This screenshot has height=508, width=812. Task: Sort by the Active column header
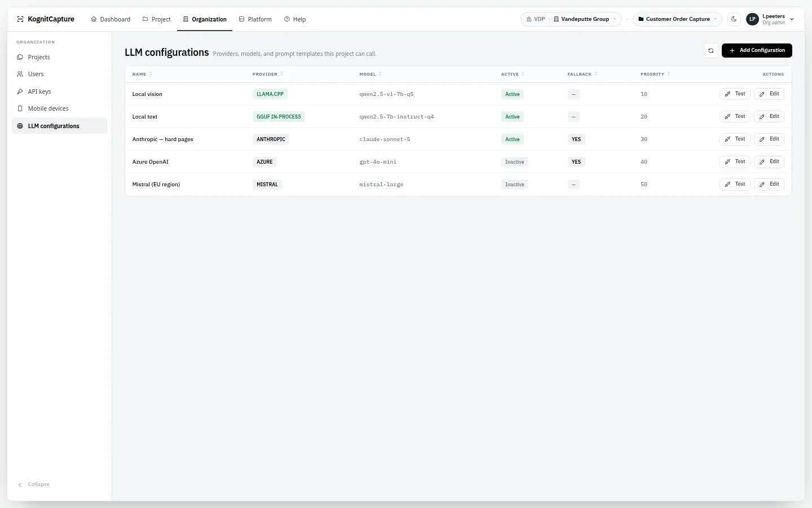(x=513, y=74)
